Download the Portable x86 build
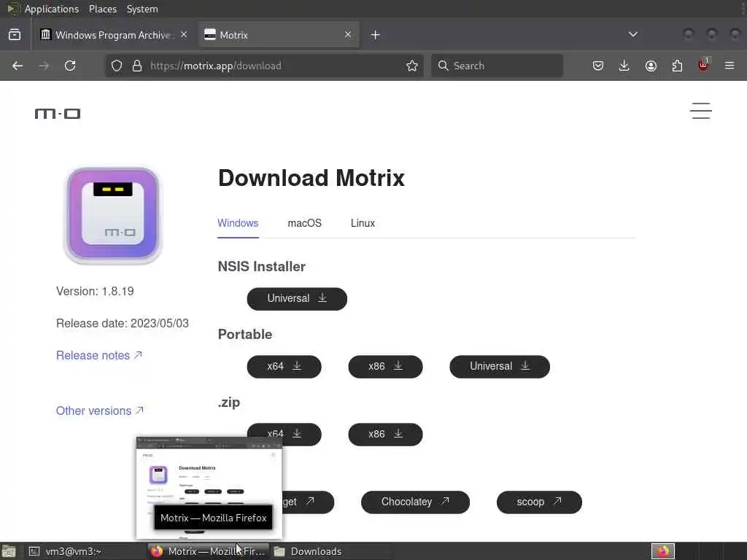The width and height of the screenshot is (747, 560). (385, 366)
